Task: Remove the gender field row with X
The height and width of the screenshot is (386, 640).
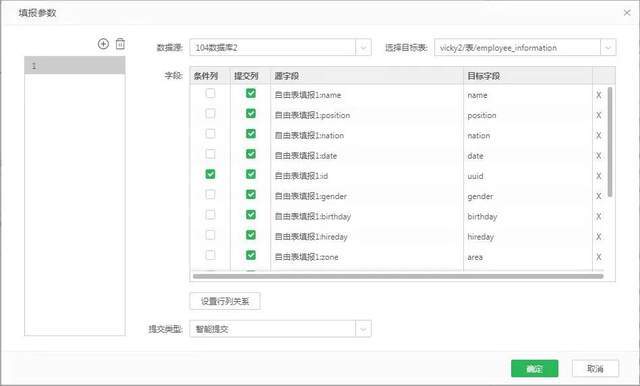Action: point(598,196)
